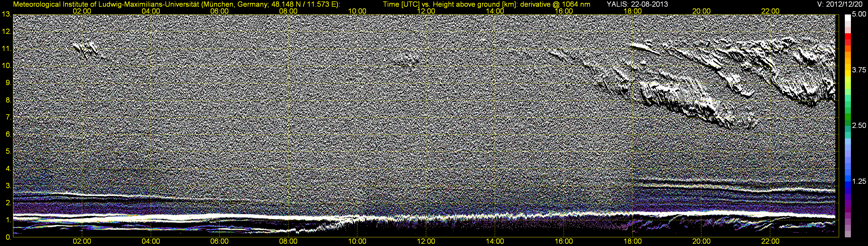Click the '14:00' label on the bottom time axis
Viewport: 868px width, 246px height.
click(x=495, y=242)
